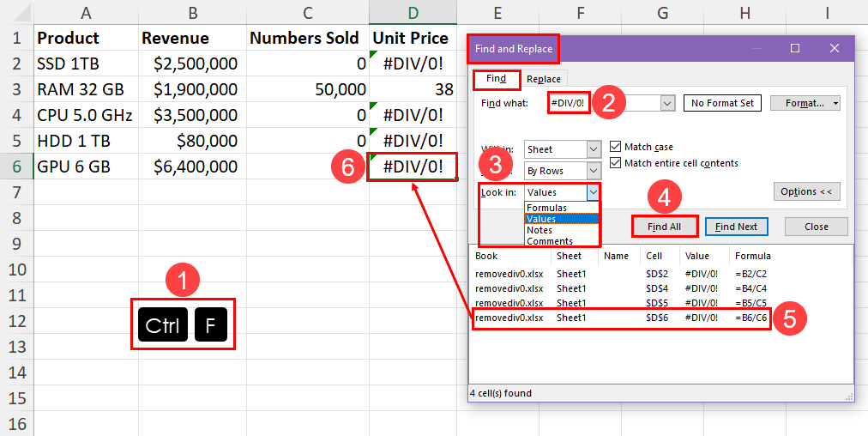868x436 pixels.
Task: Choose Comments in Look in list
Action: click(x=561, y=241)
